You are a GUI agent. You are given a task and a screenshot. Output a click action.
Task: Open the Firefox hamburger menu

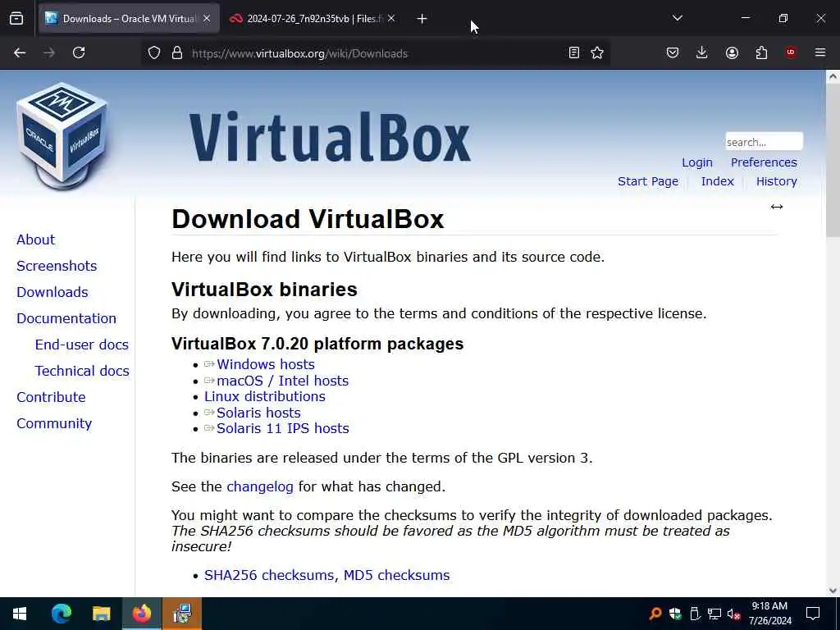820,52
